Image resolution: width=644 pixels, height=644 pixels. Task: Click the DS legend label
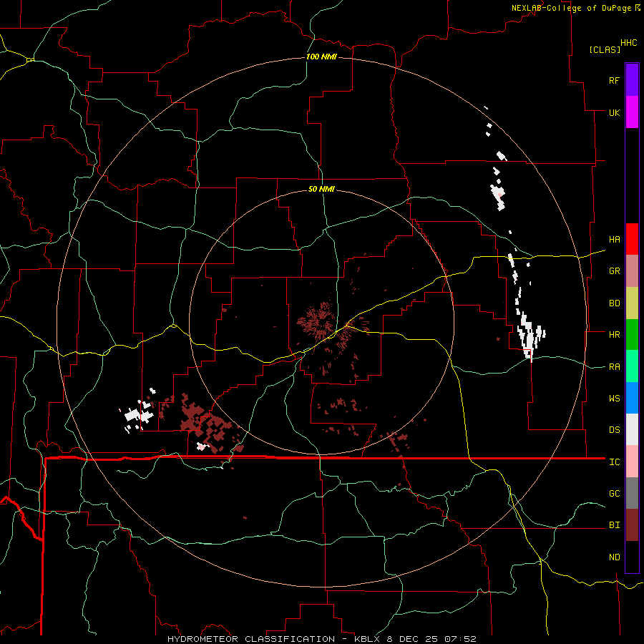tap(614, 430)
